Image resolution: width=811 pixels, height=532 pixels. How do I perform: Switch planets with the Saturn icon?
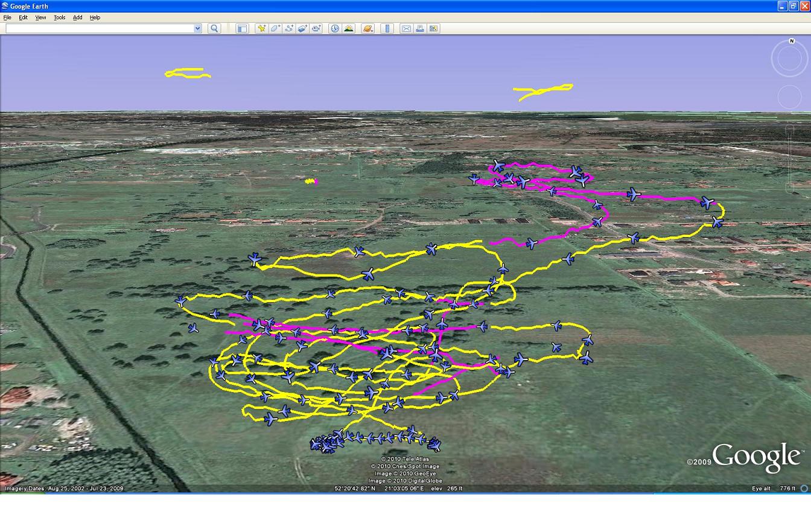tap(367, 28)
